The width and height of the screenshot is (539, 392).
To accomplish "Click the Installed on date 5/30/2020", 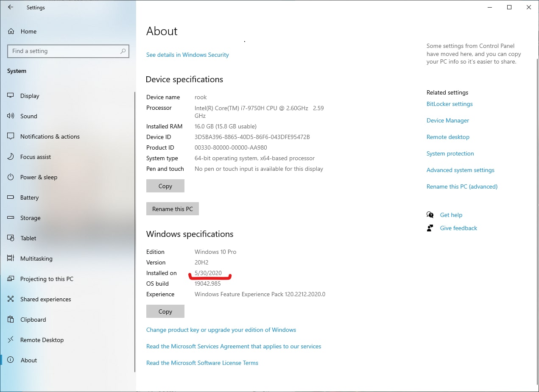I will 208,273.
